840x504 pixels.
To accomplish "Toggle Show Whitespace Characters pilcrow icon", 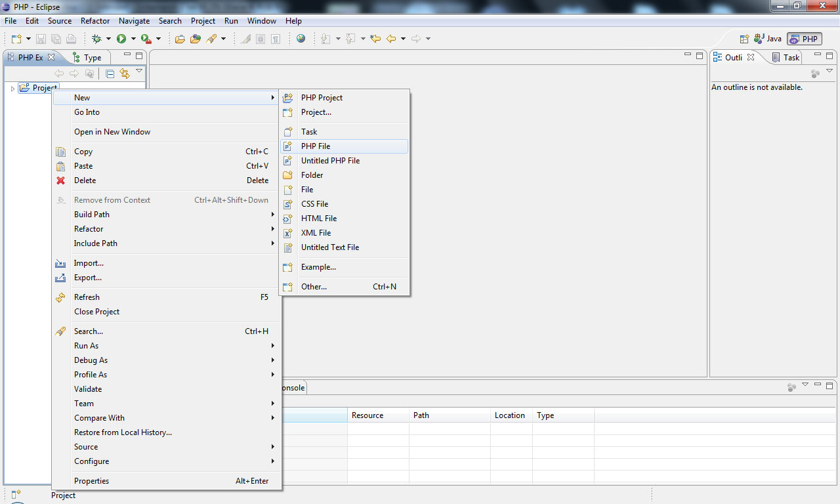I will pyautogui.click(x=276, y=39).
